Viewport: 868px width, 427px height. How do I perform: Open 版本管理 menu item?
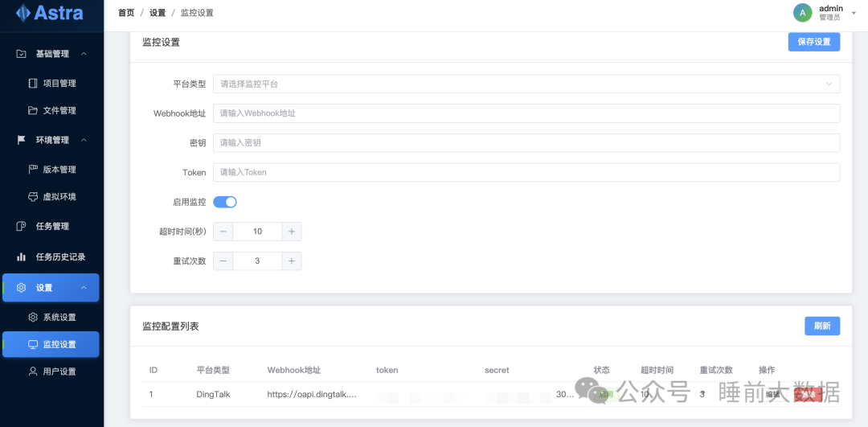pos(51,170)
